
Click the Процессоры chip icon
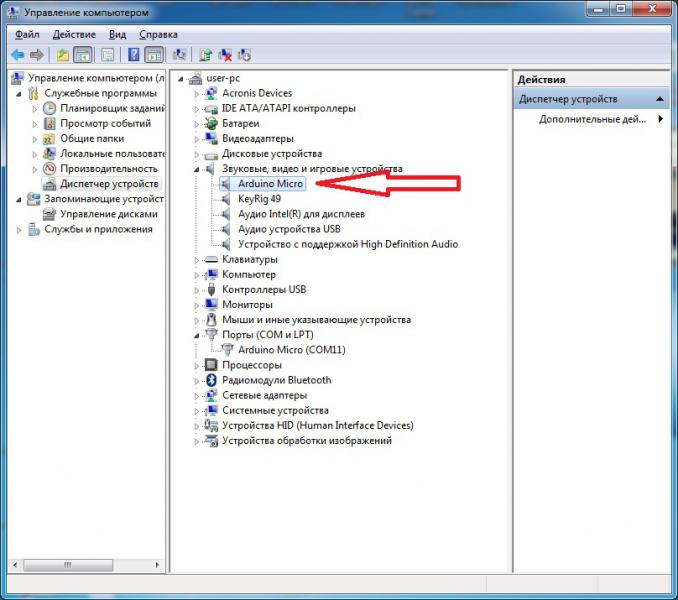(211, 365)
